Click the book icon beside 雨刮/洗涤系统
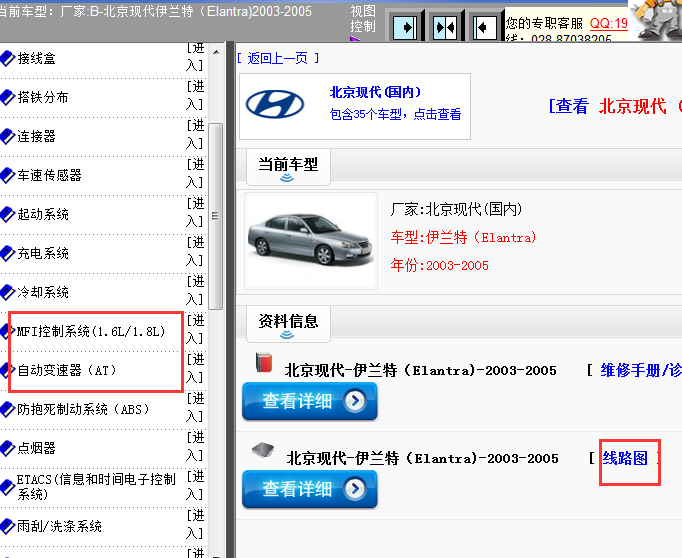The width and height of the screenshot is (682, 558). (x=7, y=526)
